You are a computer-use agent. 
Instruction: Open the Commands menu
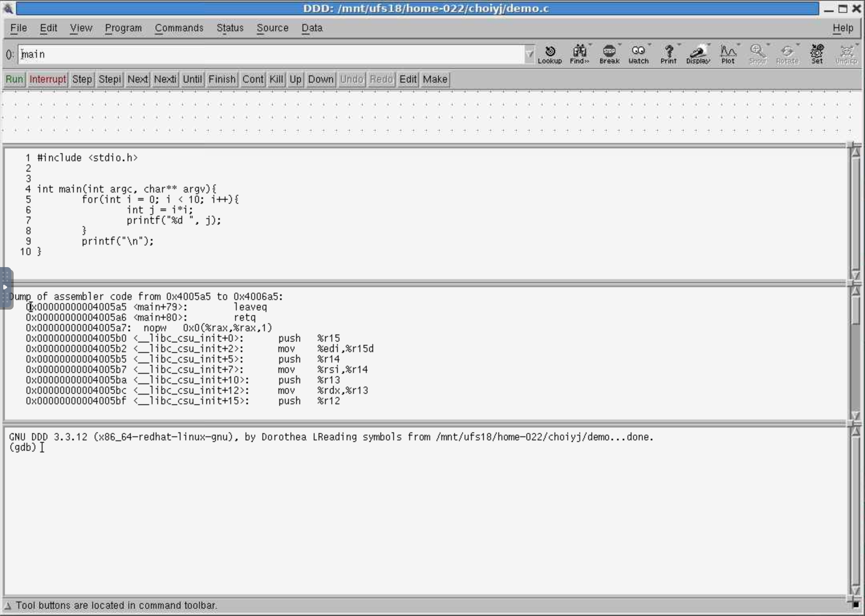pos(178,27)
